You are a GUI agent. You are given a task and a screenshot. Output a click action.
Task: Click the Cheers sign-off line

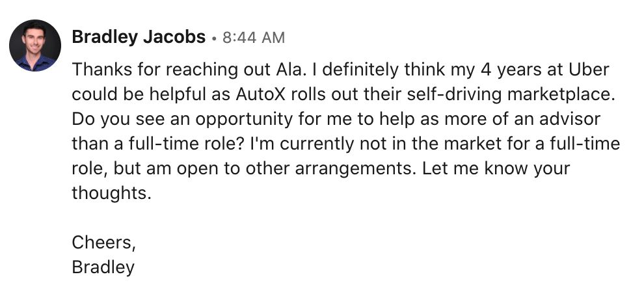tap(103, 242)
